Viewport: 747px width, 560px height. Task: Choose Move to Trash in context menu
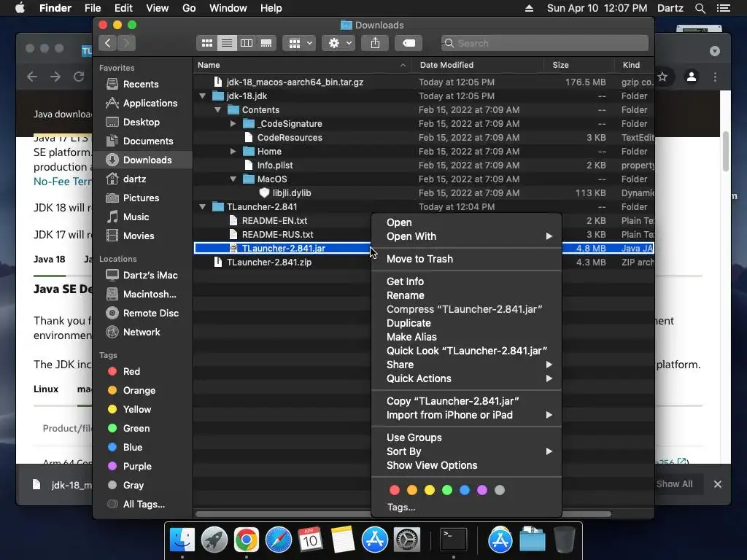tap(466, 259)
